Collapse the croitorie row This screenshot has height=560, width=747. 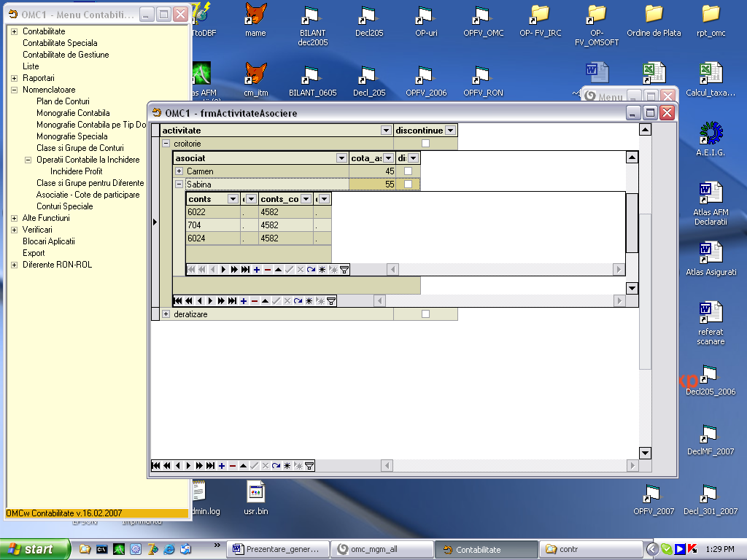pos(166,144)
